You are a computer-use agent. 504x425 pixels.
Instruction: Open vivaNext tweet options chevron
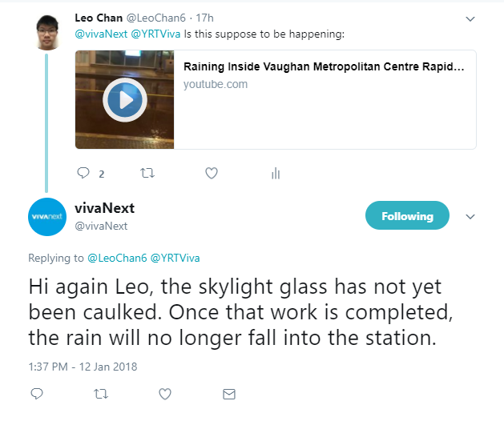pos(470,216)
